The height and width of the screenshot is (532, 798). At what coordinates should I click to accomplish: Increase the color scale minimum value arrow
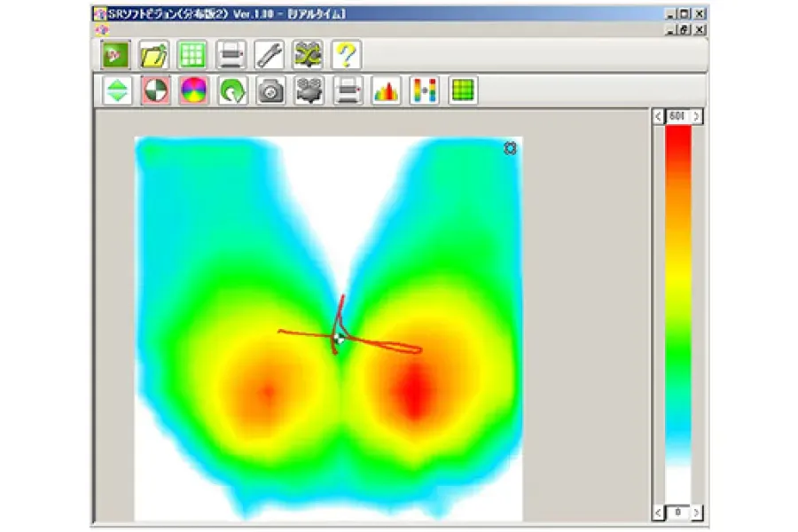click(x=698, y=512)
